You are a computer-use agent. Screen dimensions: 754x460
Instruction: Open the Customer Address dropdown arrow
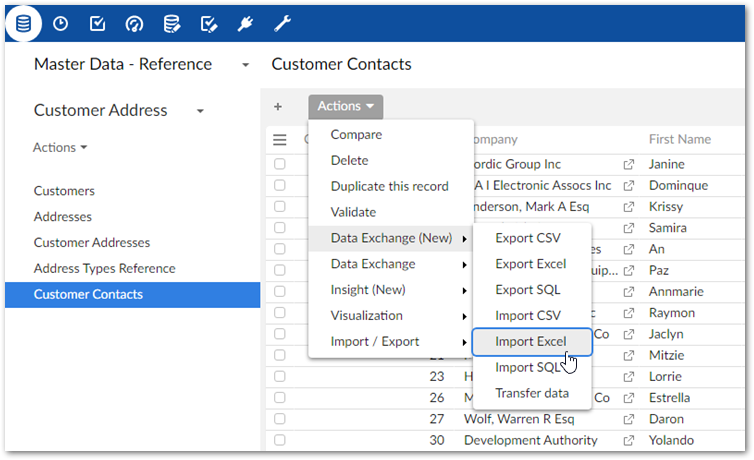(x=200, y=111)
